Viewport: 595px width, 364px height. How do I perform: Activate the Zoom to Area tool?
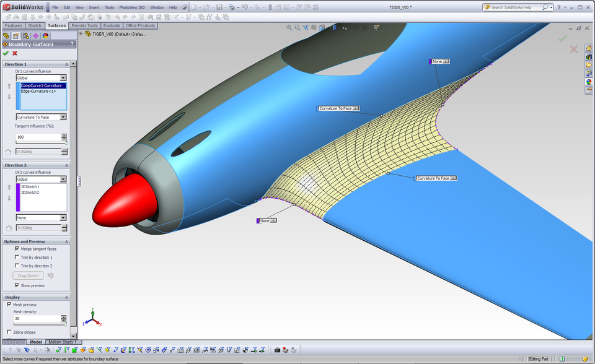(x=297, y=27)
